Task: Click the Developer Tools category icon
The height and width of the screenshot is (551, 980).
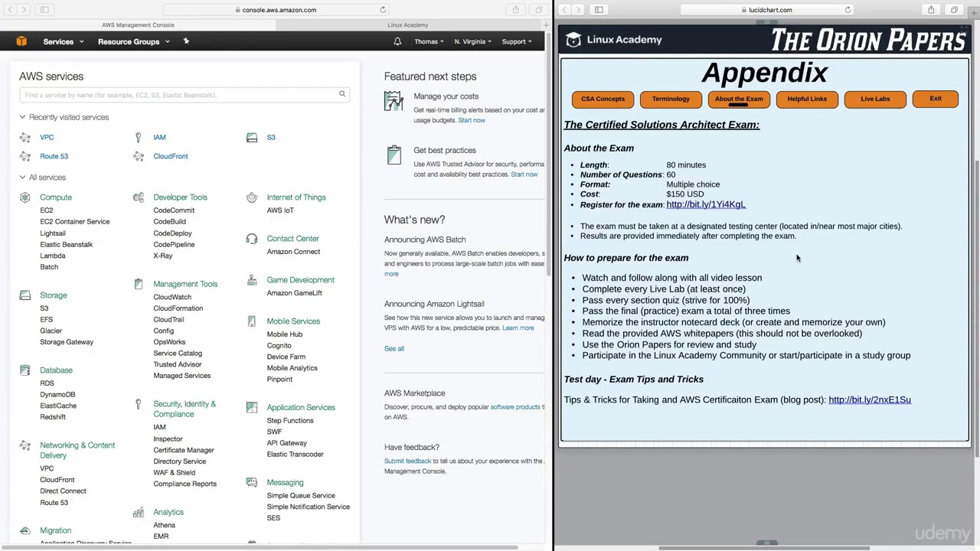Action: [x=139, y=197]
